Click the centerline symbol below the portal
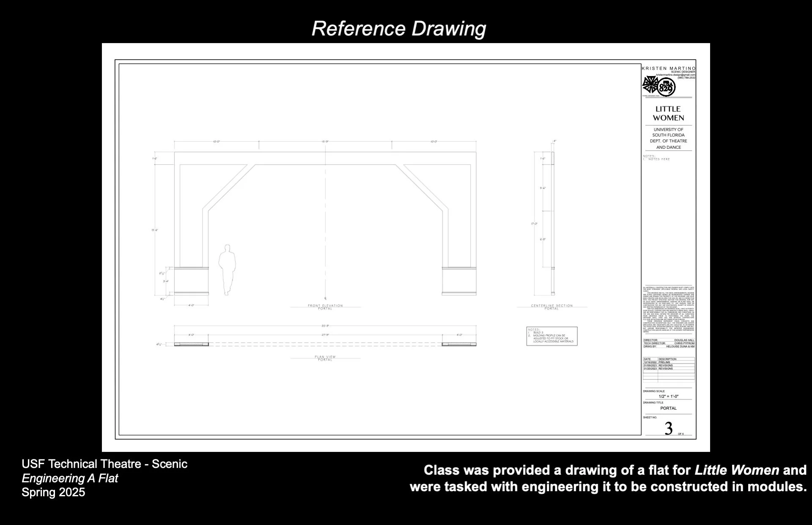This screenshot has width=812, height=525. 325,299
